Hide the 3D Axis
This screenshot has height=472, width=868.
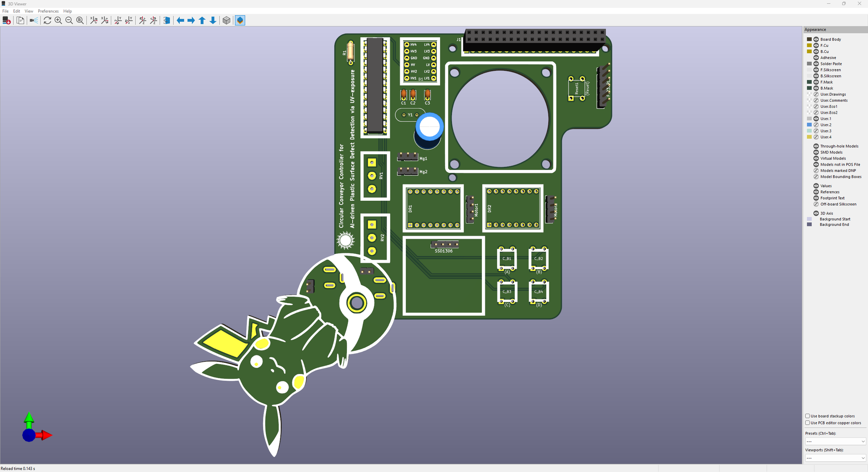816,213
